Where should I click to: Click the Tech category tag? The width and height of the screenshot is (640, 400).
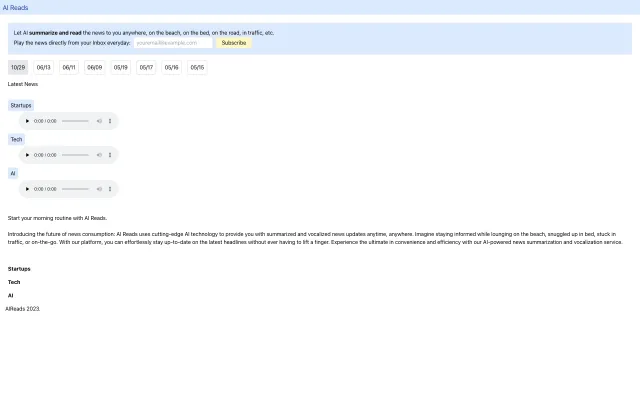(16, 139)
